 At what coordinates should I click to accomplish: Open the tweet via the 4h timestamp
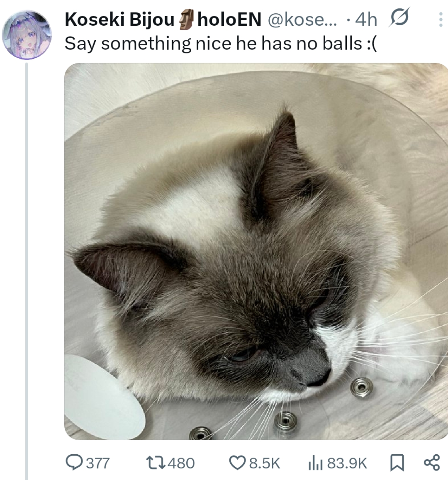coord(366,19)
